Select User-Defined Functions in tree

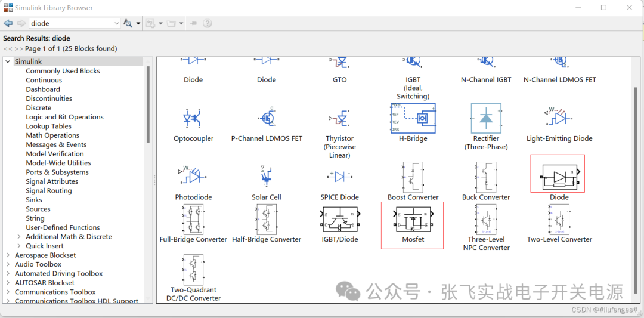63,227
